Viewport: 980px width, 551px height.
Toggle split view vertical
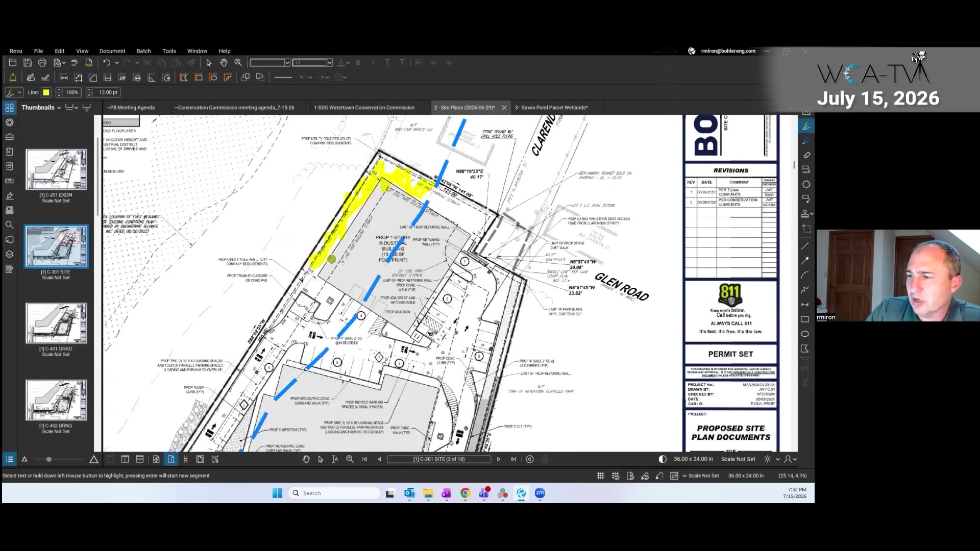coord(125,459)
